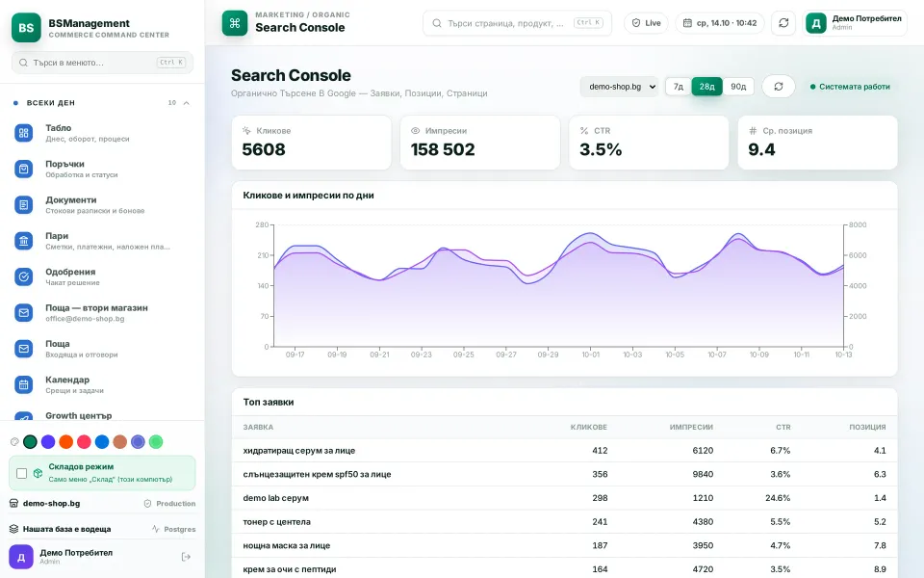Click the shield icon beside Production
This screenshot has height=578, width=924.
pos(148,504)
